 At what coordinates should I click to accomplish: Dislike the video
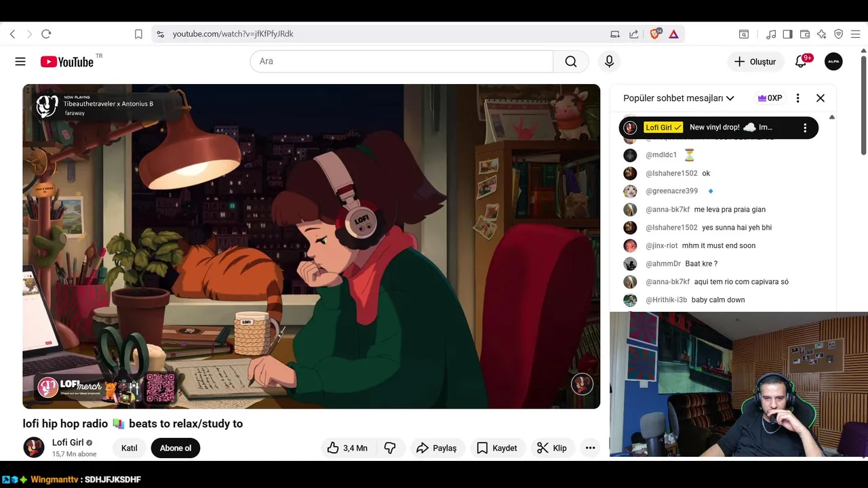tap(390, 448)
